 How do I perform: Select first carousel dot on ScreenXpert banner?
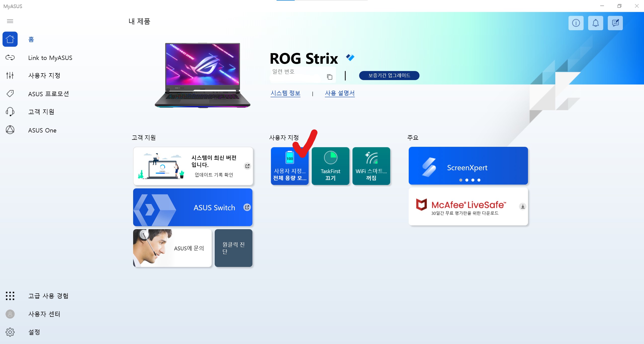tap(461, 180)
